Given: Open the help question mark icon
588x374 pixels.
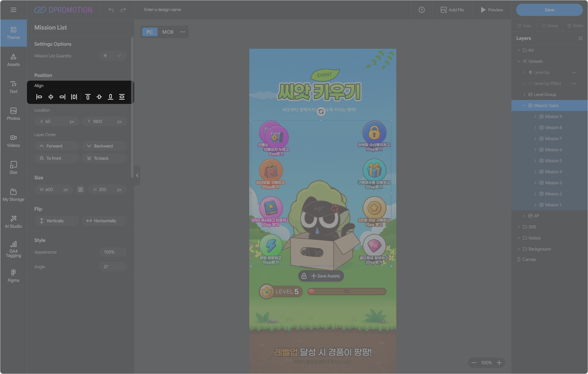Looking at the screenshot, I should coord(422,10).
